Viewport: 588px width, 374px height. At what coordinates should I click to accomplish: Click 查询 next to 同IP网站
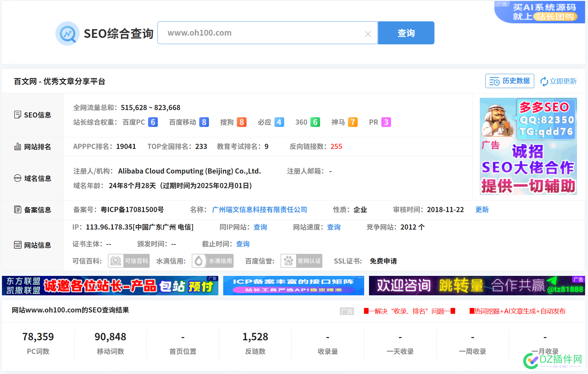coord(260,227)
